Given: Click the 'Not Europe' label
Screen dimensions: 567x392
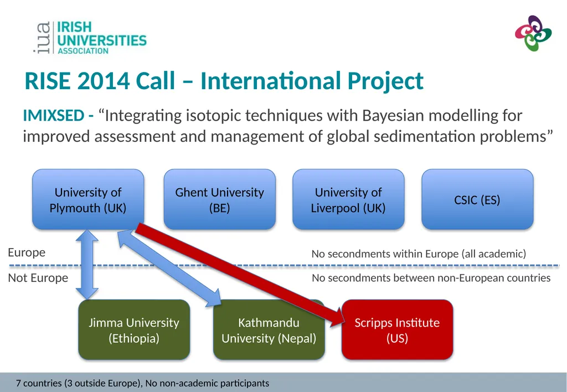Looking at the screenshot, I should click(38, 278).
